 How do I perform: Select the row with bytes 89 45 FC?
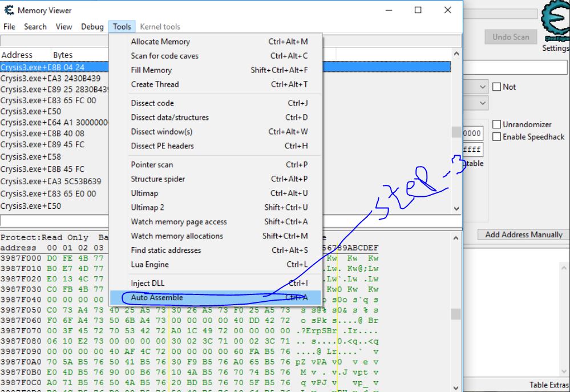[54, 144]
